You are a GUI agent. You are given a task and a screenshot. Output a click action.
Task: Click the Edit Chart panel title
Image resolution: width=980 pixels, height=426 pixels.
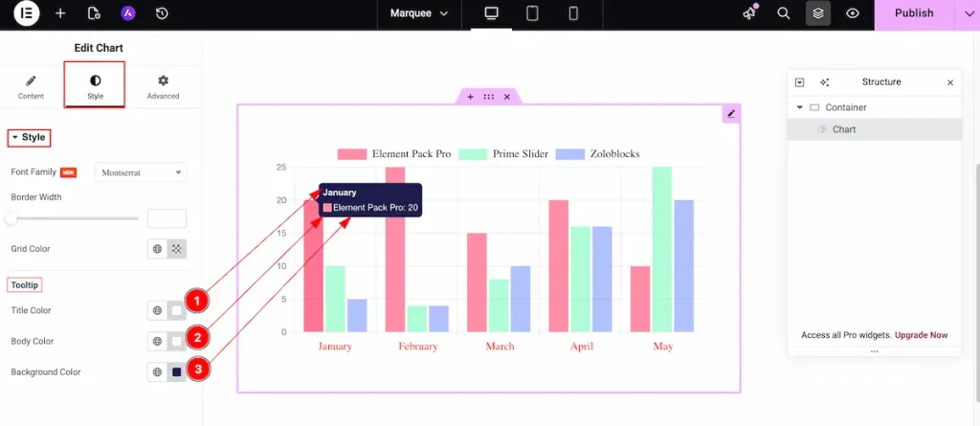pos(99,48)
